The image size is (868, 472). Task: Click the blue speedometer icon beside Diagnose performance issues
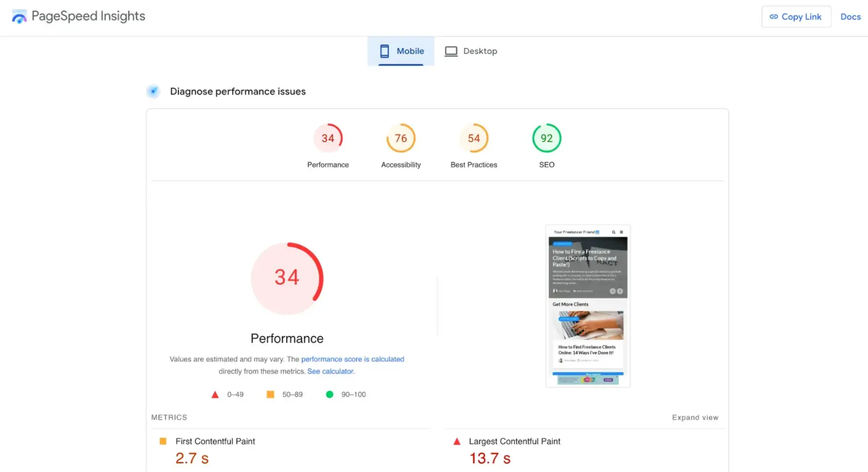153,91
